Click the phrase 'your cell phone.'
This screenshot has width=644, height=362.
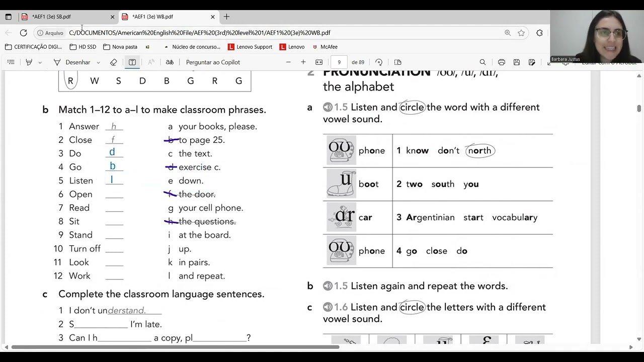pos(211,208)
